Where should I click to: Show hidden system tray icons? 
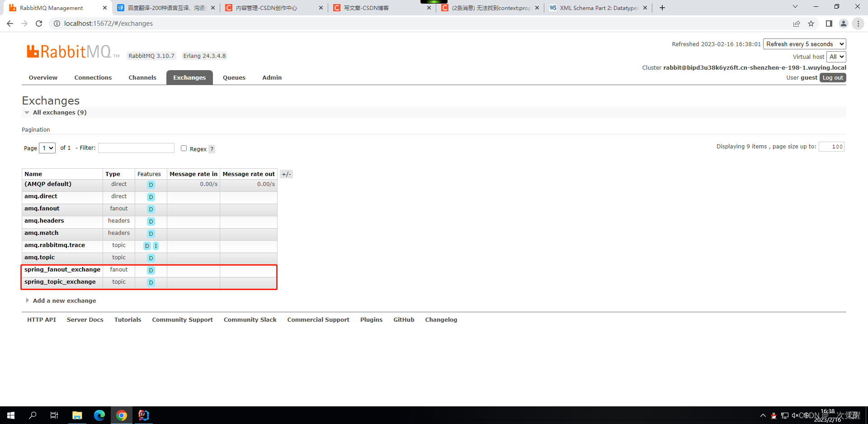[763, 415]
